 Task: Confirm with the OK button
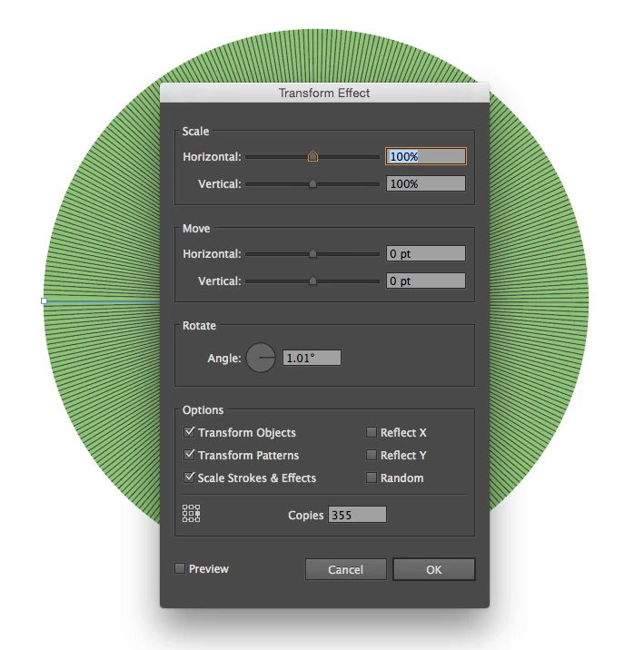click(x=434, y=569)
